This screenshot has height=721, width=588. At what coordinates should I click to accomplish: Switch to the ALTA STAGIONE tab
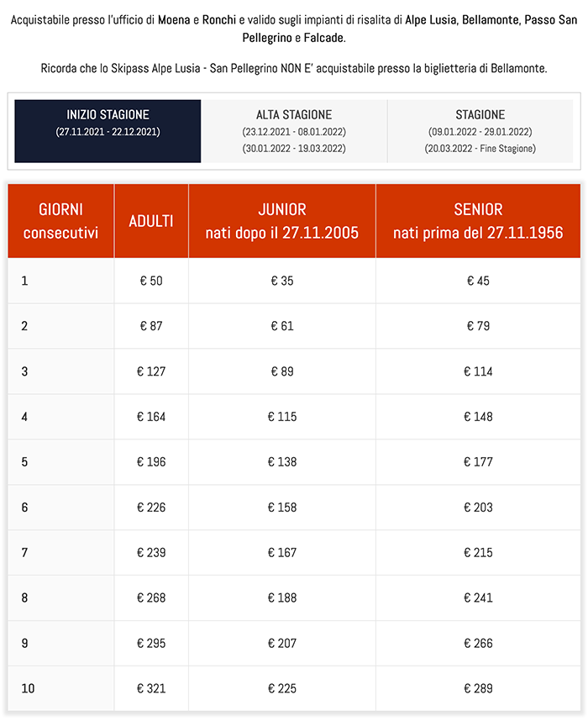[294, 131]
